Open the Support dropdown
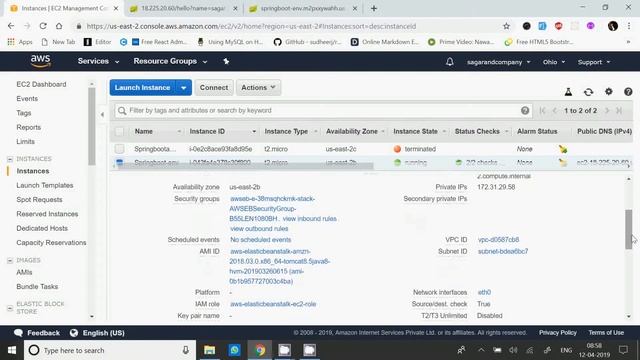The image size is (640, 360). [x=594, y=62]
